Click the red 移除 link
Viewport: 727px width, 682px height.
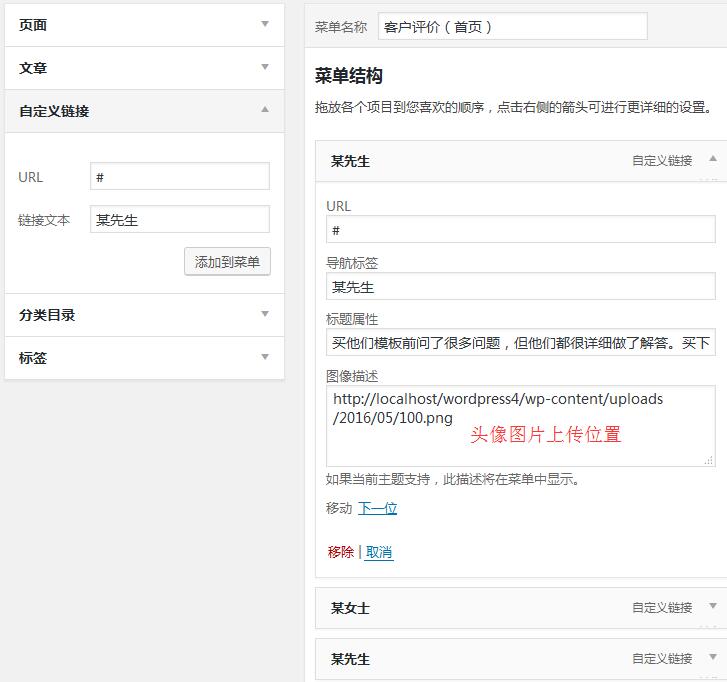340,552
